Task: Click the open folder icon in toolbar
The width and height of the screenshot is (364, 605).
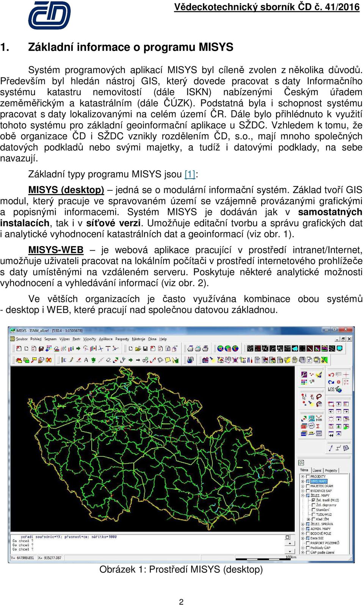Action: pos(138,348)
